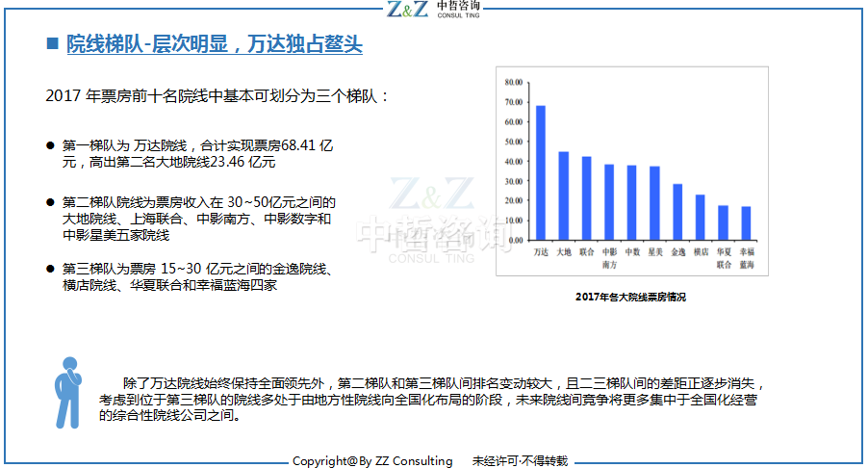Image resolution: width=868 pixels, height=468 pixels.
Task: Click the Copyright@By ZZ Consulting footer text
Action: click(372, 460)
